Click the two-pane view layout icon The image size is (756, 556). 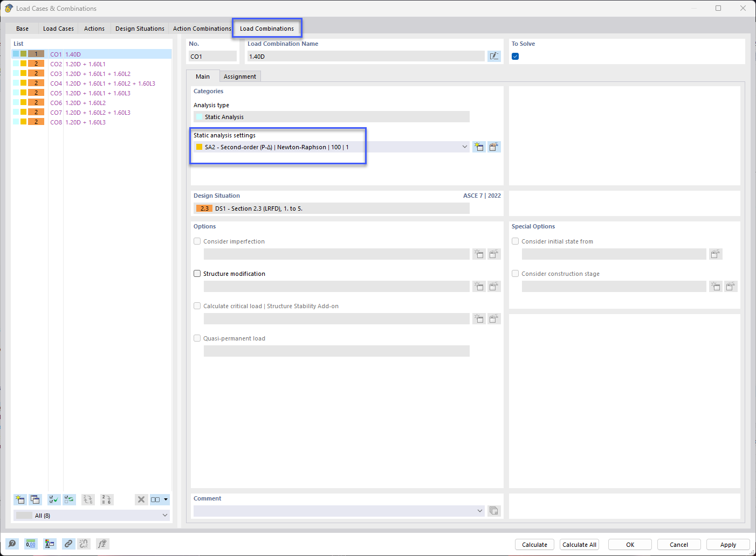point(156,499)
